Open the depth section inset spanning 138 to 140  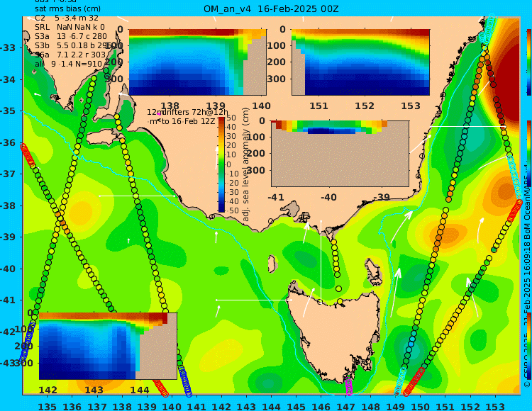(197, 62)
